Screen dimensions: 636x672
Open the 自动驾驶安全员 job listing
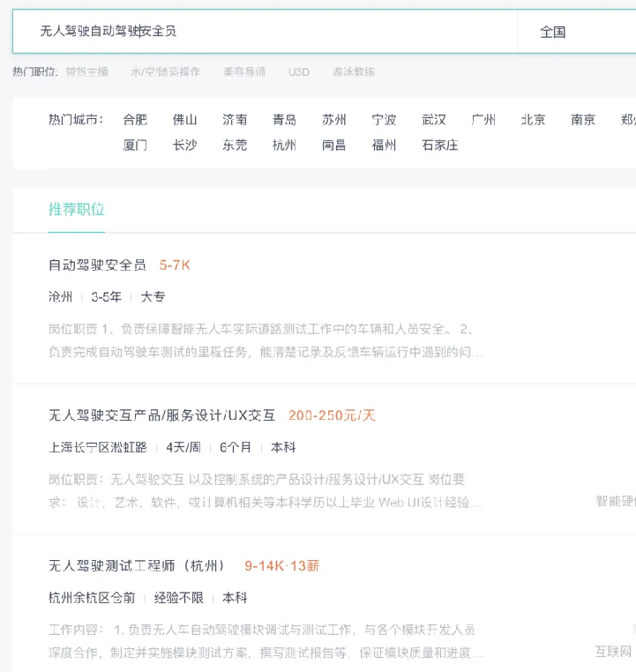[97, 265]
